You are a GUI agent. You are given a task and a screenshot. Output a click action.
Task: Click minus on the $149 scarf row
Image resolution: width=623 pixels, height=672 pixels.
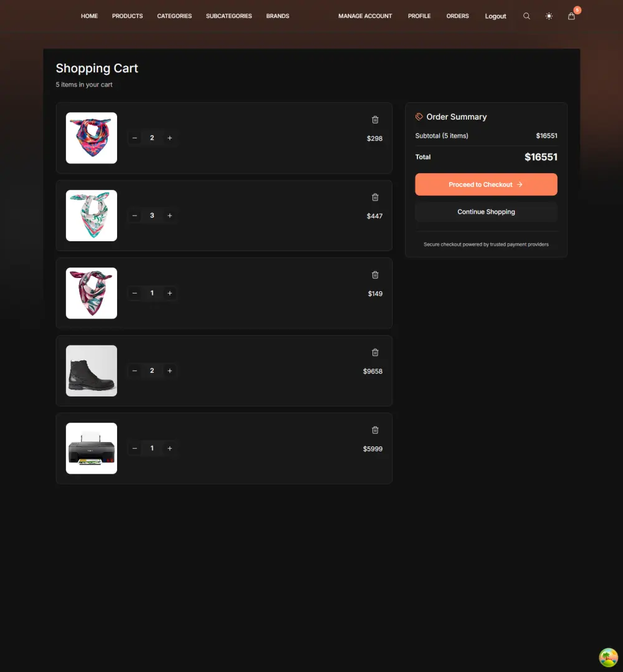tap(135, 293)
